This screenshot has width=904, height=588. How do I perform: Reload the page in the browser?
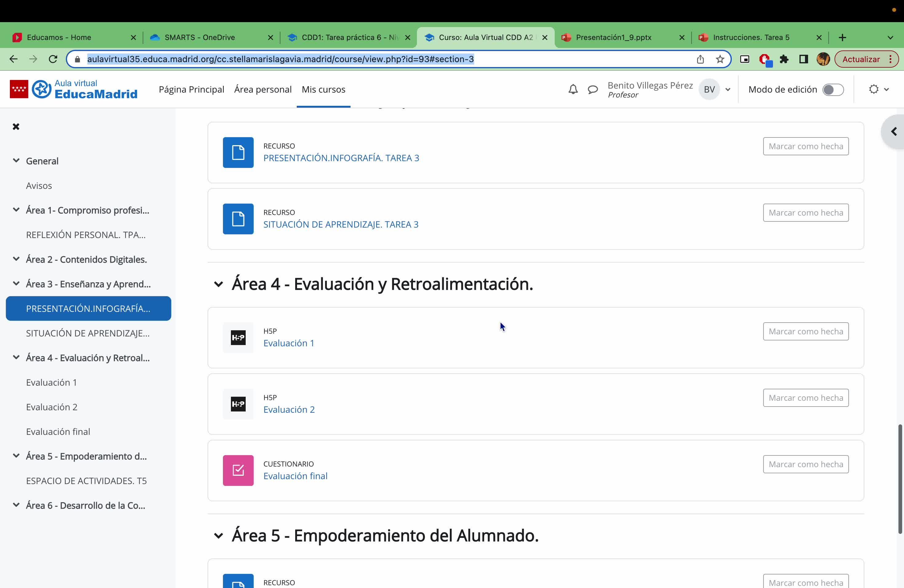[53, 59]
